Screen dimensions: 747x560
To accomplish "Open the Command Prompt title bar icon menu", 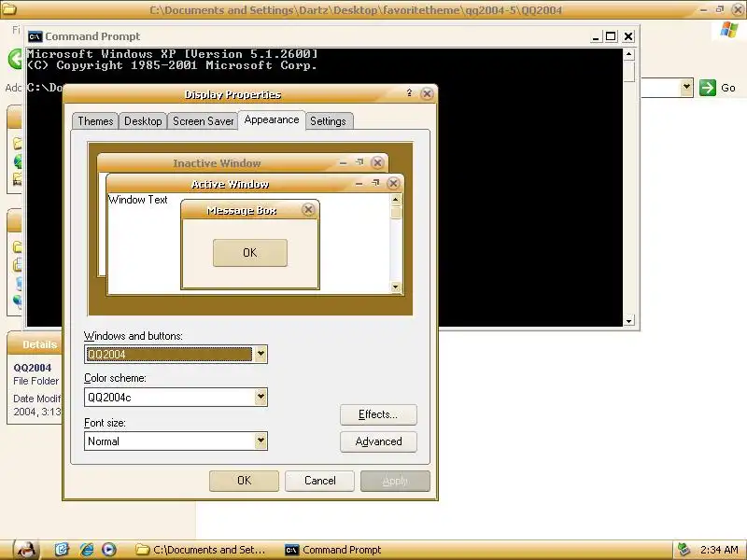I will point(35,36).
